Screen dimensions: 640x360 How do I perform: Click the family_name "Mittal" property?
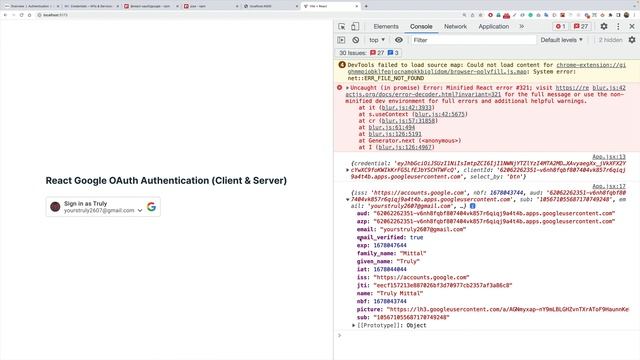coord(391,253)
